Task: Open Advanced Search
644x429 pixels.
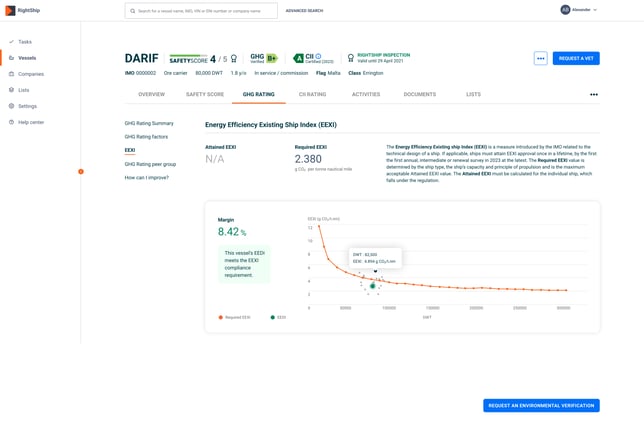Action: coord(304,11)
